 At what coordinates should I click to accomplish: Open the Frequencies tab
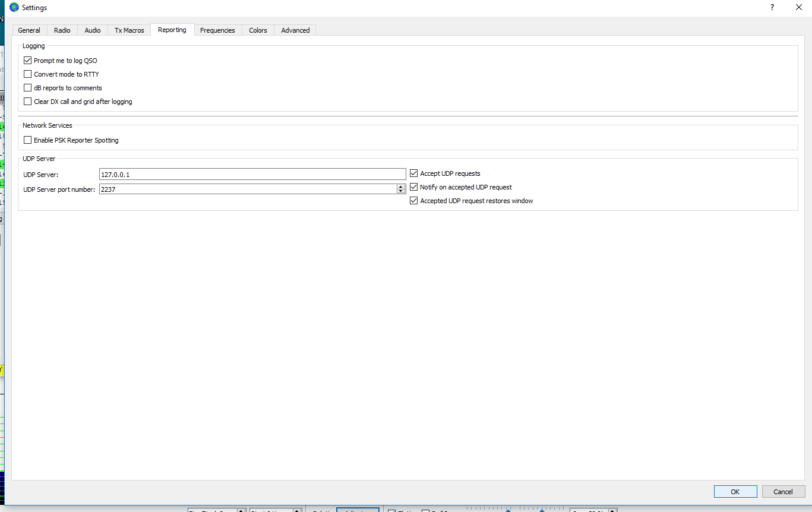[217, 30]
